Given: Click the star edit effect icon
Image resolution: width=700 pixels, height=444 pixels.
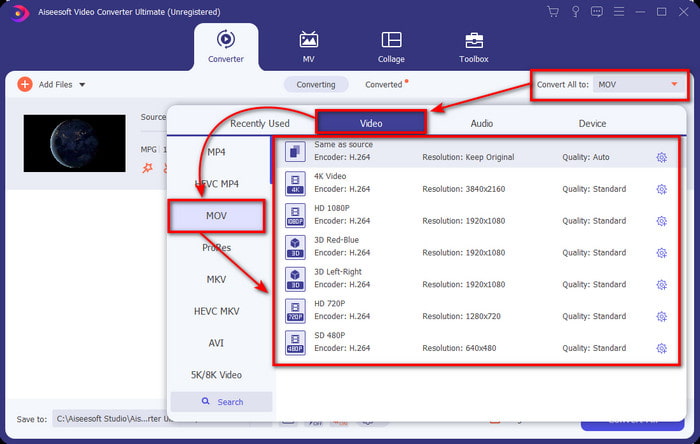Looking at the screenshot, I should [147, 168].
